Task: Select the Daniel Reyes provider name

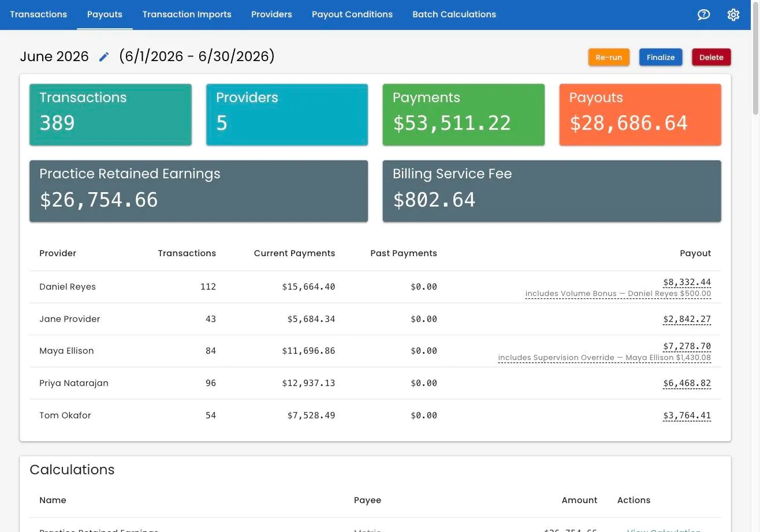Action: click(68, 287)
